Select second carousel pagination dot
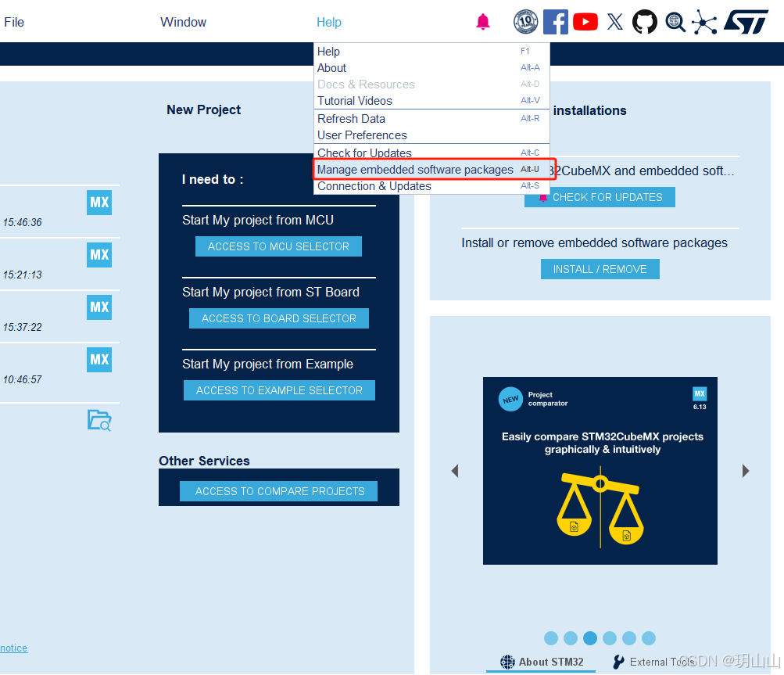 [571, 638]
